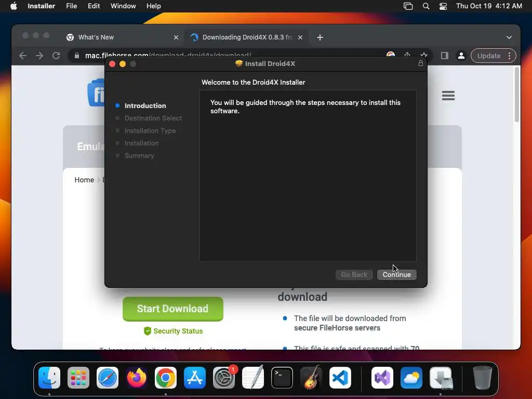Screen dimensions: 532x399
Task: Close the What's New tab
Action: coord(176,37)
